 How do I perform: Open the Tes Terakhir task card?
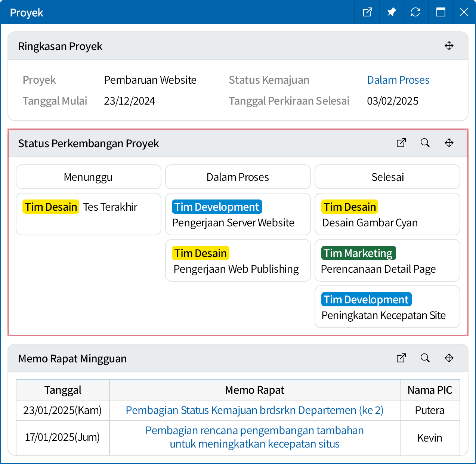tap(89, 214)
